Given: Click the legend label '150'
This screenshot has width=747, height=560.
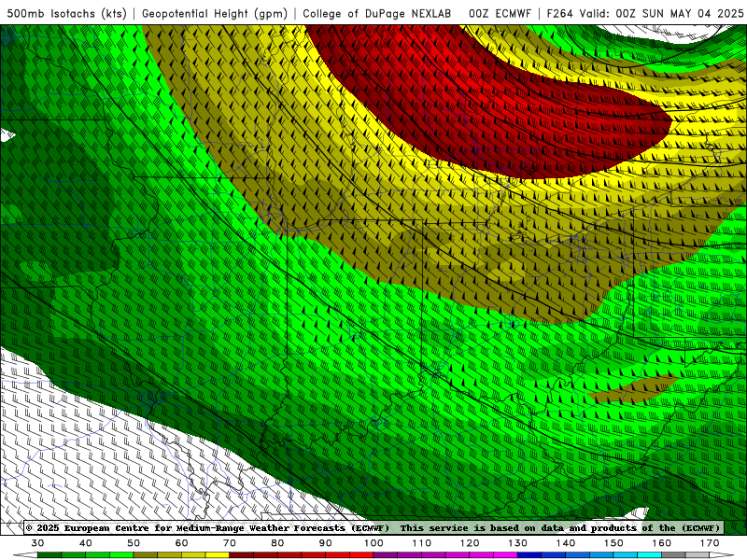Looking at the screenshot, I should click(613, 543).
